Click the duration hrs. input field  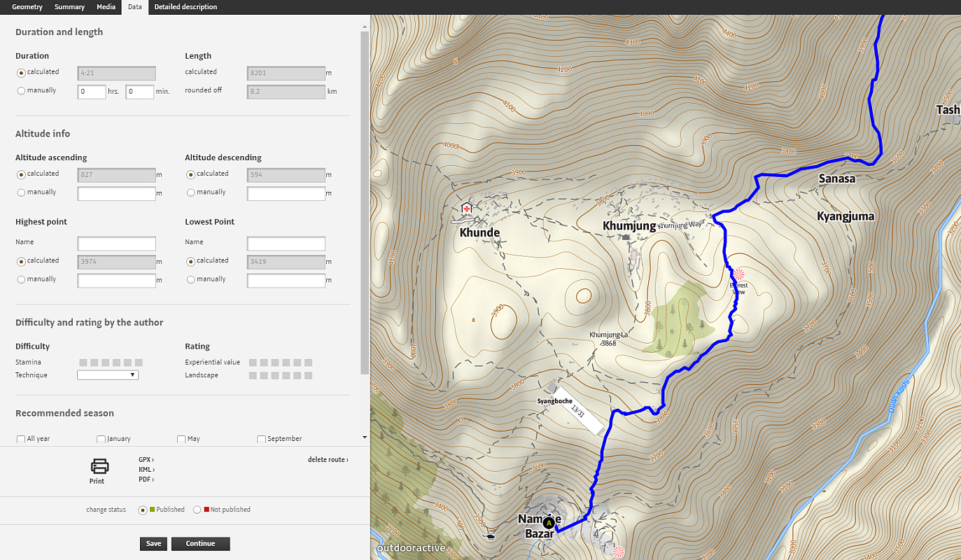pos(92,92)
